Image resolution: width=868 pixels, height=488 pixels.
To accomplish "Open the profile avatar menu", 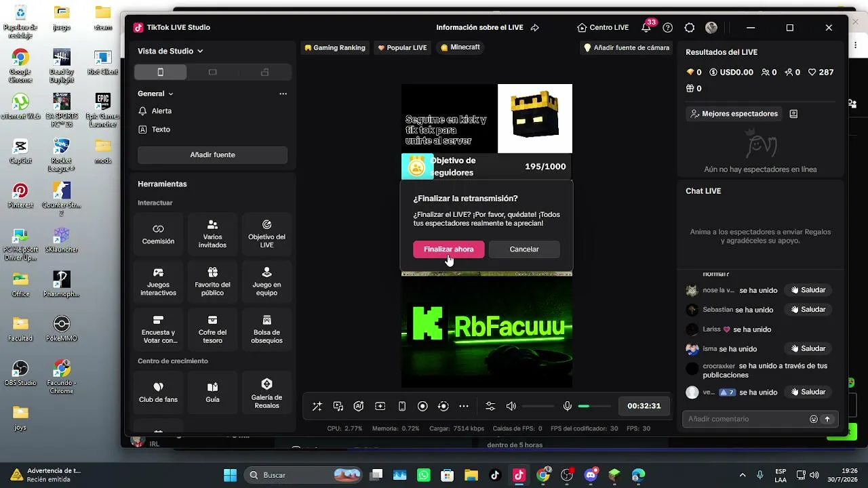I will 711,28.
